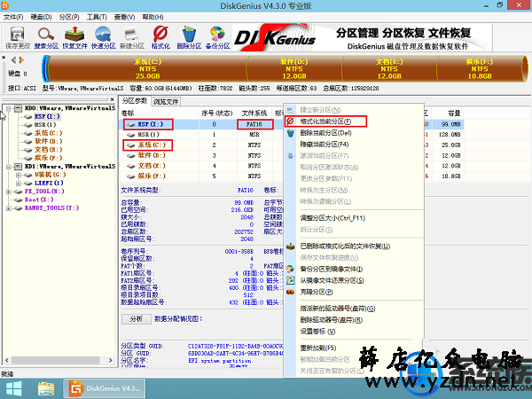
Task: Open File Explorer from the taskbar
Action: [46, 388]
